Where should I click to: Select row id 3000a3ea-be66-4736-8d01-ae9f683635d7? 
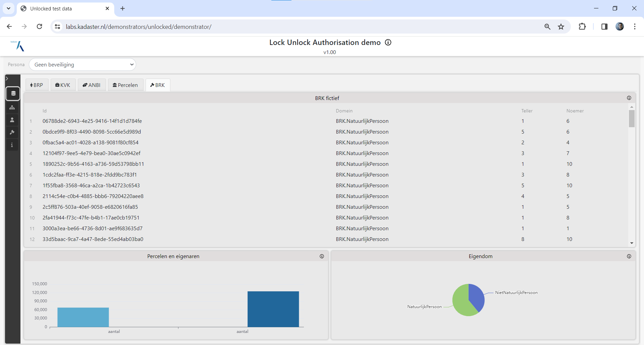coord(93,229)
